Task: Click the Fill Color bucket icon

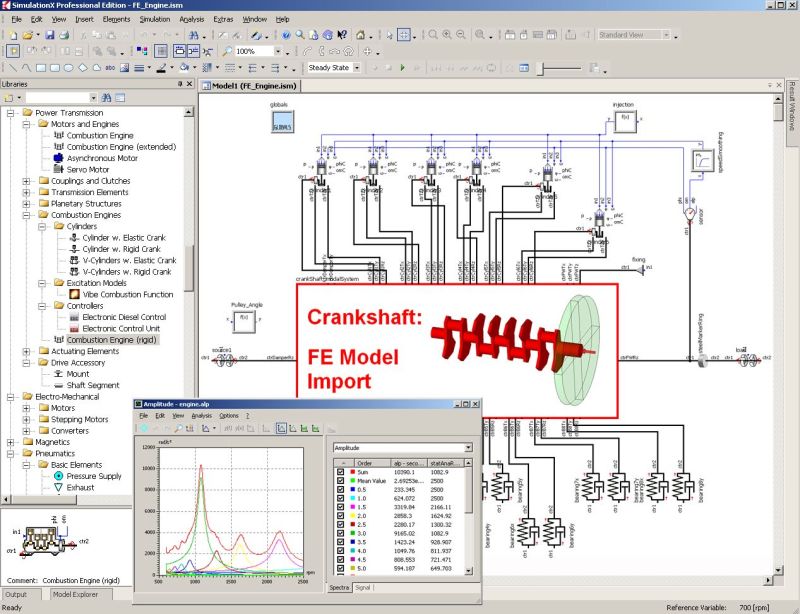Action: [x=184, y=68]
